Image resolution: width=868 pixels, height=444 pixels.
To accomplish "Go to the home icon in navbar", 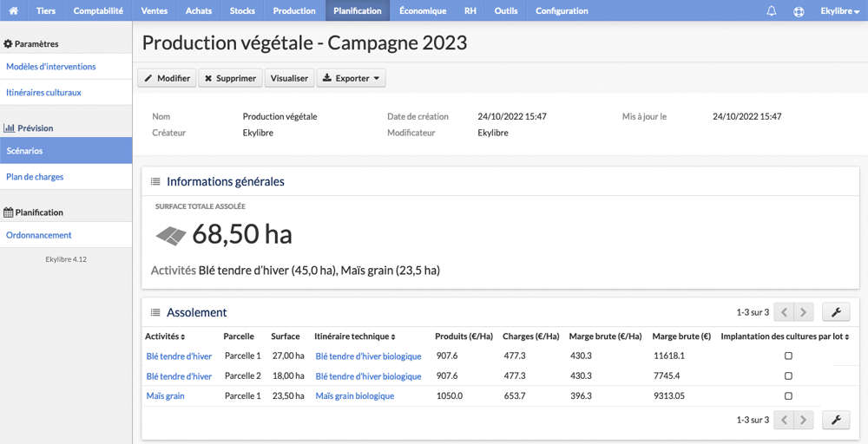I will [x=14, y=10].
